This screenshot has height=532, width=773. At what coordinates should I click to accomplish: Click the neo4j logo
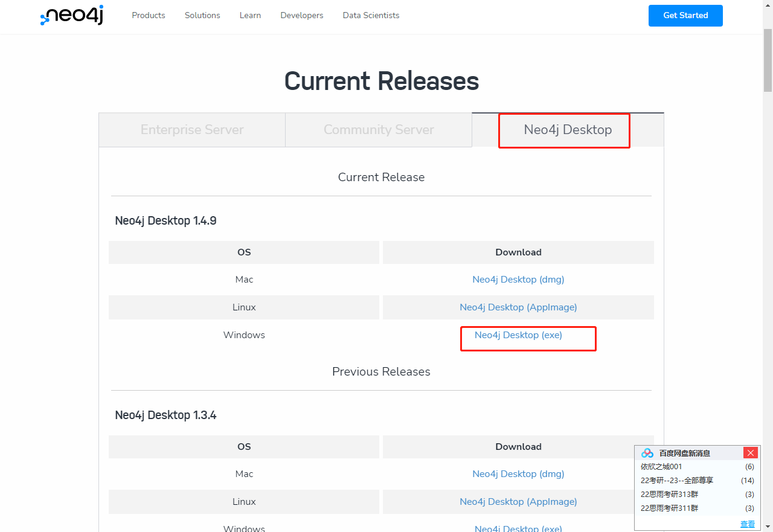[x=72, y=16]
